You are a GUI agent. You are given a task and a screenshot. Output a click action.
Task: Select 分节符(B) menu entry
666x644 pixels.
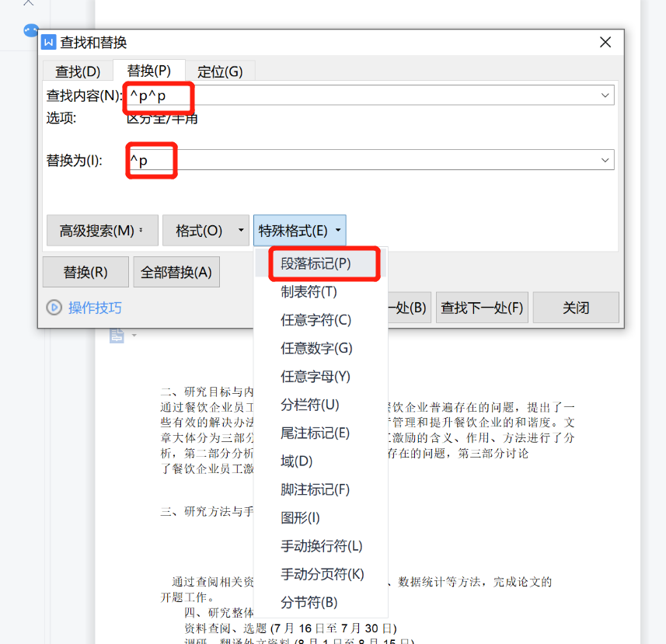309,602
